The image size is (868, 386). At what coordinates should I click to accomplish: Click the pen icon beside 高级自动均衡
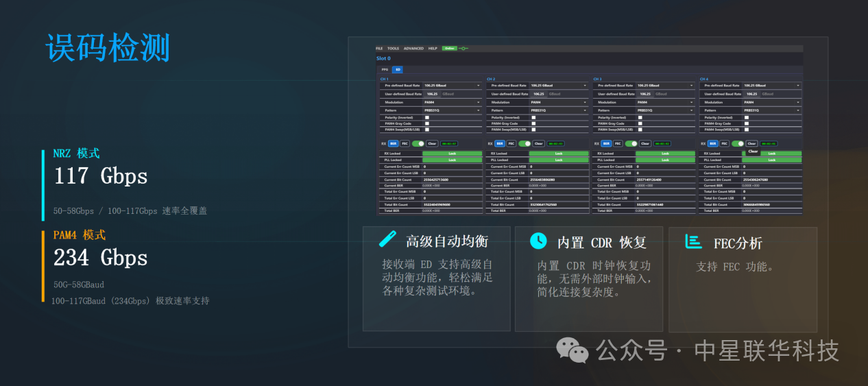(388, 240)
